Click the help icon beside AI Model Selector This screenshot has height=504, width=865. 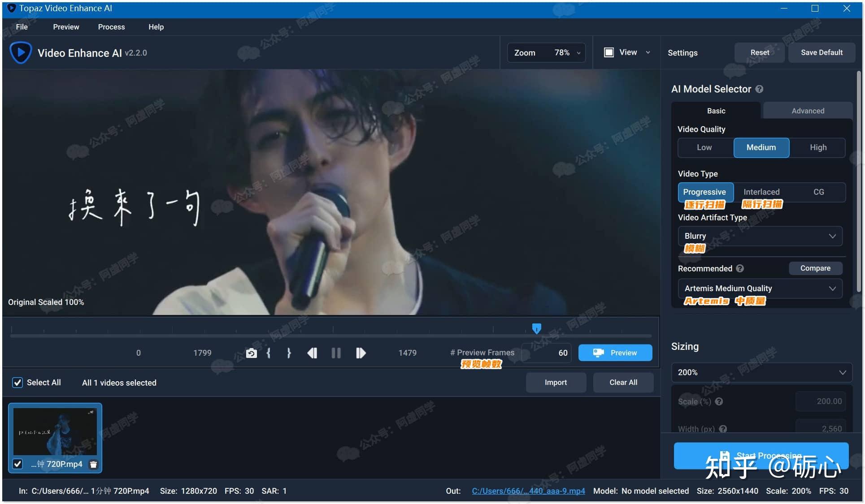point(759,89)
